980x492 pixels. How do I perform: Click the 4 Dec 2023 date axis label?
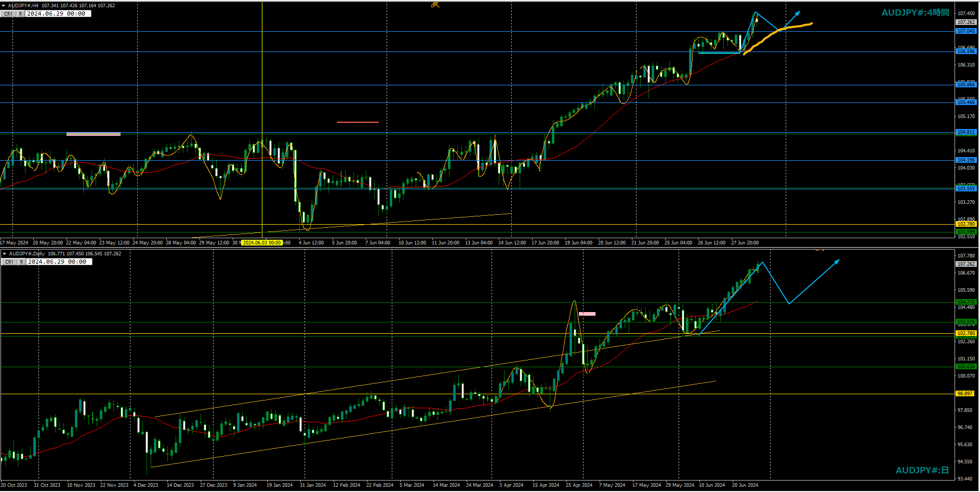click(x=145, y=485)
